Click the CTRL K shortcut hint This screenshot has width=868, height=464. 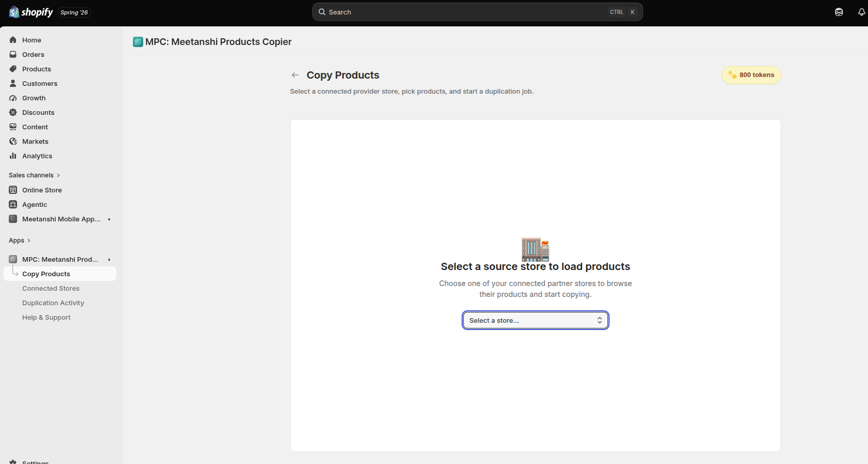tap(623, 12)
